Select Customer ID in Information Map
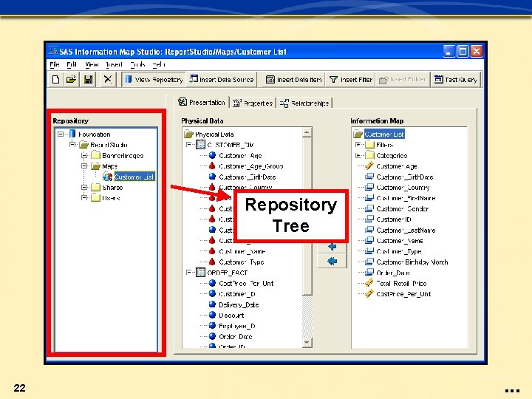The image size is (532, 399). pos(394,219)
